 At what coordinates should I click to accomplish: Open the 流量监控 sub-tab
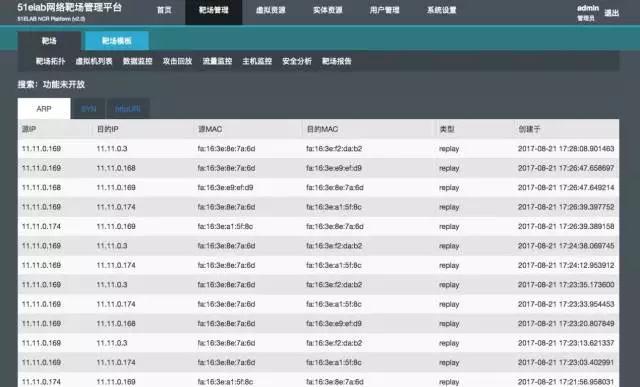pyautogui.click(x=217, y=61)
